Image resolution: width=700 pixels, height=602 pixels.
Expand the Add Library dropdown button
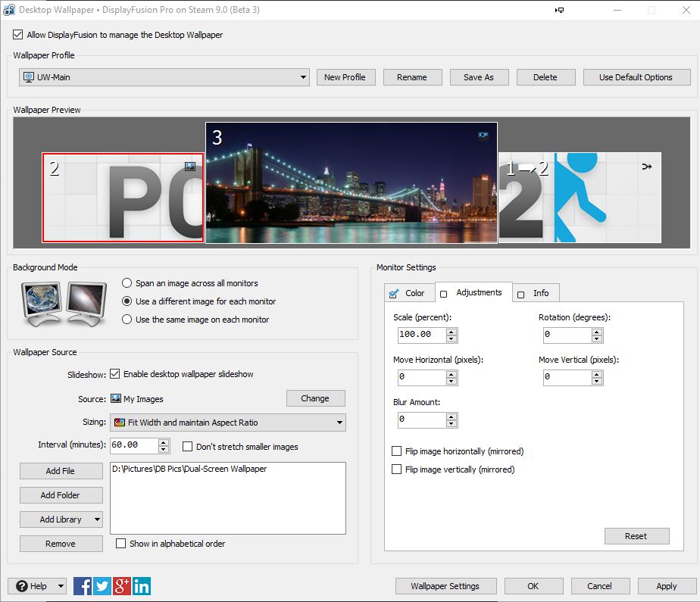[x=98, y=519]
